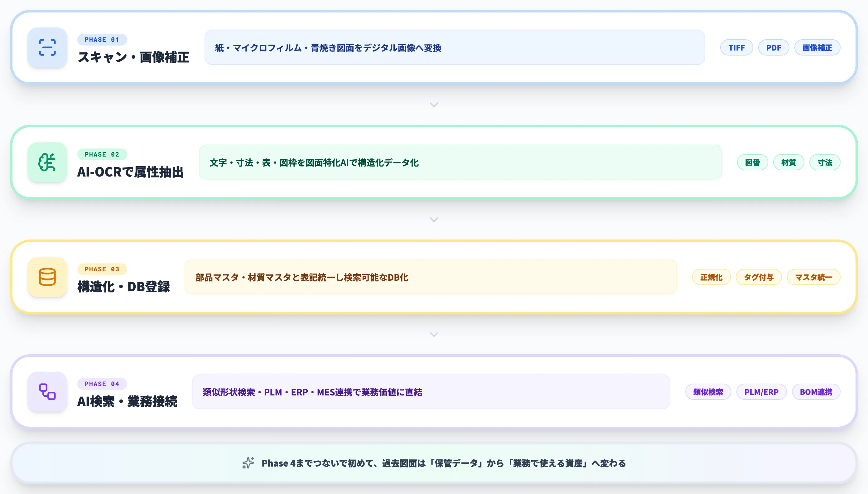Image resolution: width=868 pixels, height=494 pixels.
Task: Select the scan icon for Phase 01
Action: [x=47, y=47]
